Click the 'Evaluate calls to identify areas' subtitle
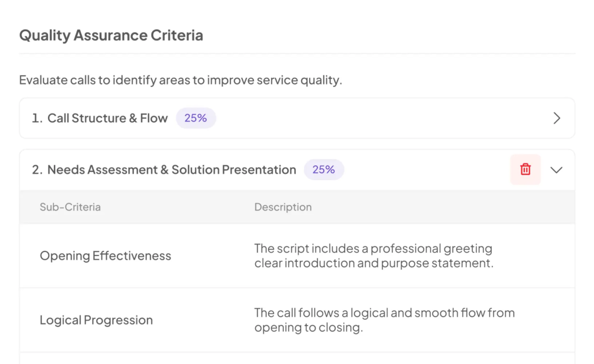594x364 pixels. (181, 80)
